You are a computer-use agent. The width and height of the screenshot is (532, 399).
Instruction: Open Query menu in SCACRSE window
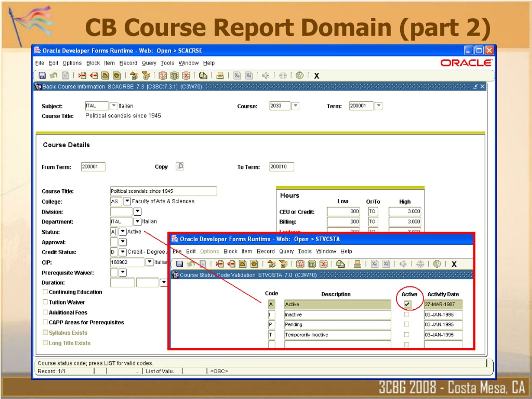(x=149, y=63)
